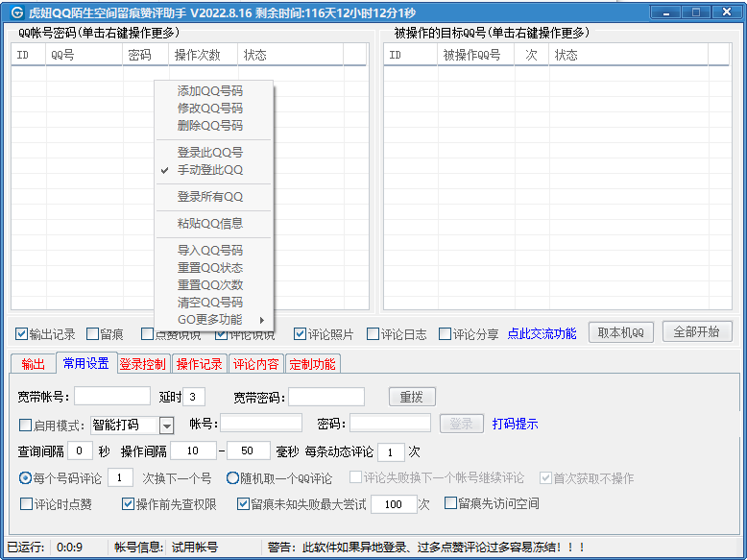Switch to the 评论内容 tab
This screenshot has height=560, width=747.
pyautogui.click(x=255, y=364)
